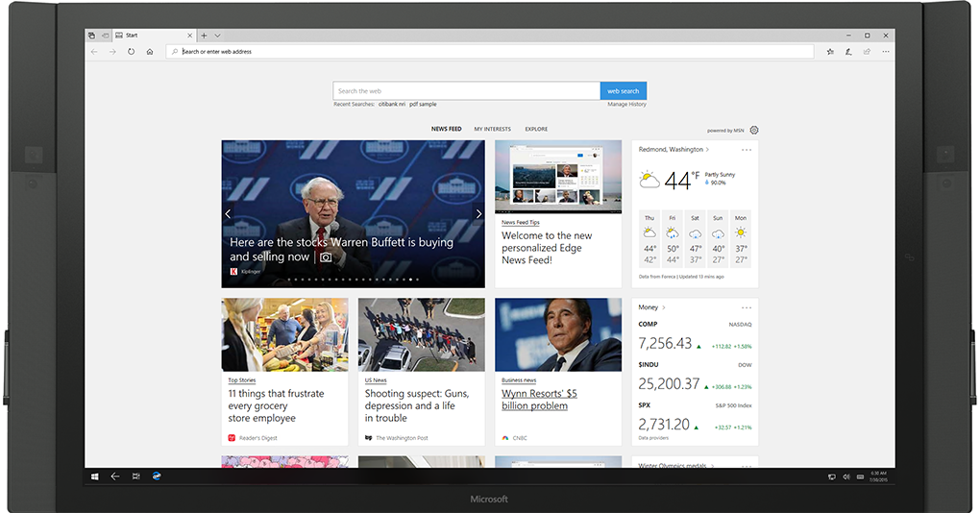Click the browser Refresh icon
980x513 pixels.
131,52
